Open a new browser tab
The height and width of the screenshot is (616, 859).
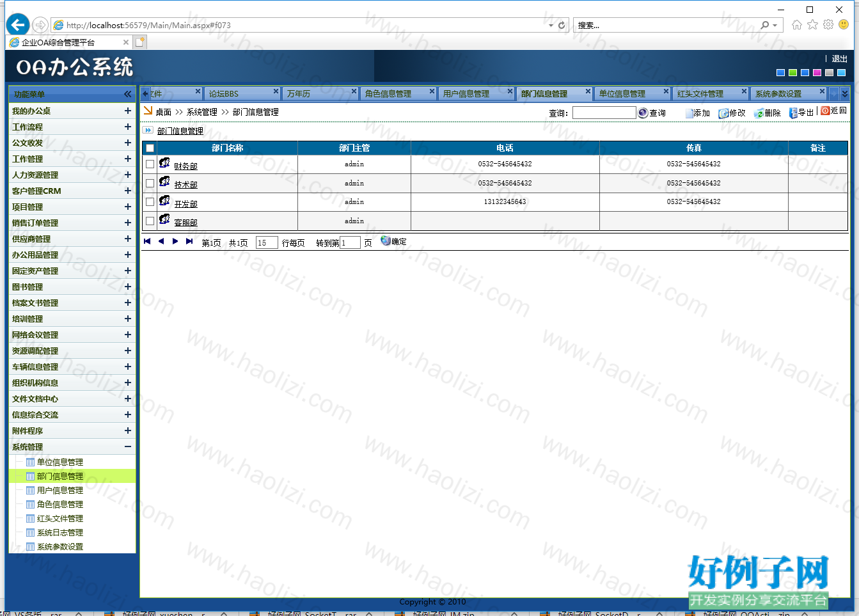click(139, 42)
